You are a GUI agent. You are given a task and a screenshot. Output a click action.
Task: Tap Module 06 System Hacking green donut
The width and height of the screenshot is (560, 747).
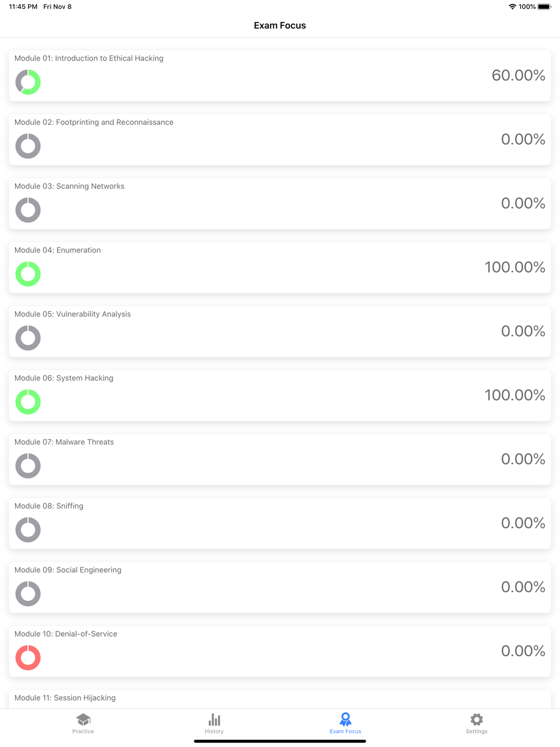point(28,402)
